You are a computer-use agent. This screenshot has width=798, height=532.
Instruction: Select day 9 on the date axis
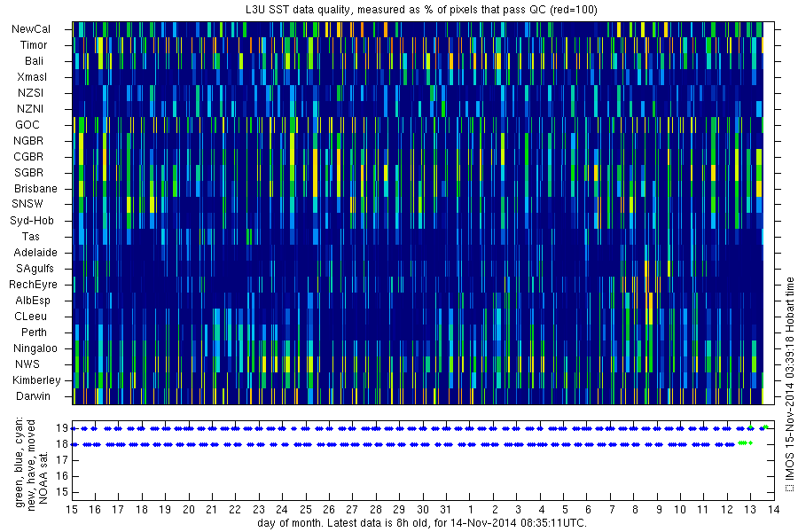(x=659, y=510)
